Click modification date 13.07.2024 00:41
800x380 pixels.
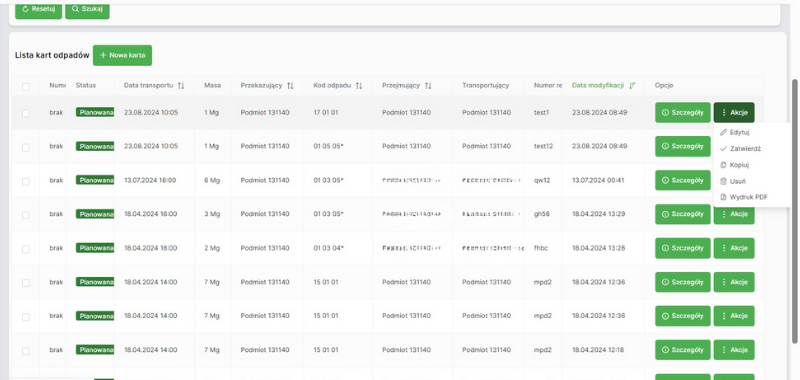click(598, 180)
